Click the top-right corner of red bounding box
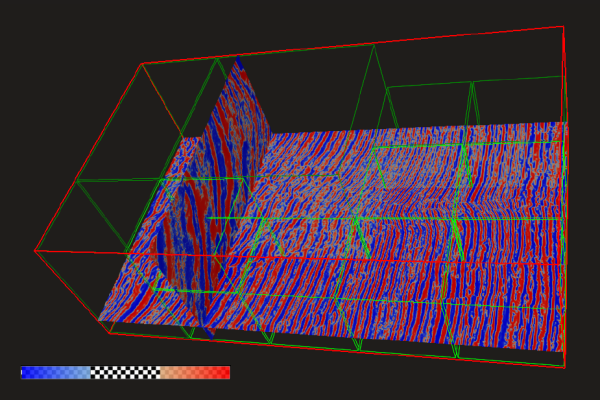The width and height of the screenshot is (600, 400). click(x=564, y=27)
